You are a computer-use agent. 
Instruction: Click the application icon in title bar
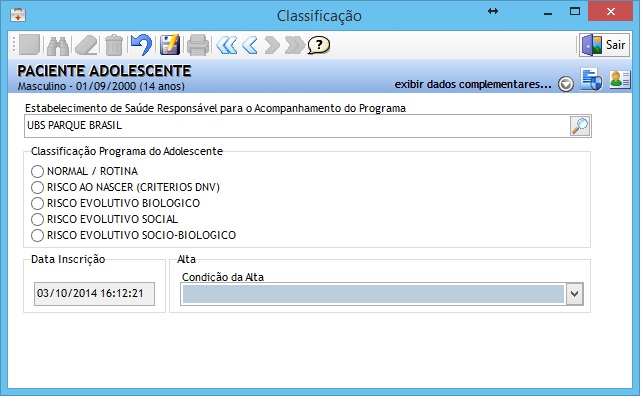pyautogui.click(x=18, y=15)
